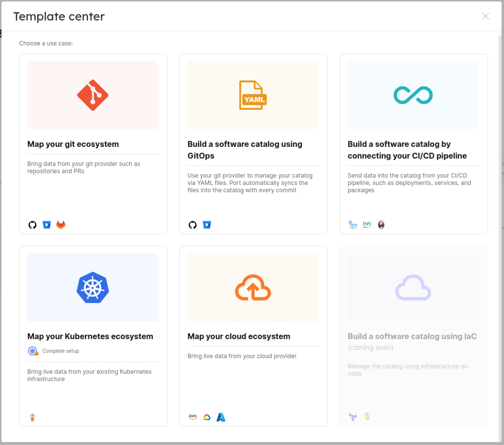Image resolution: width=504 pixels, height=445 pixels.
Task: Click the orange YAML file illustration
Action: click(253, 95)
